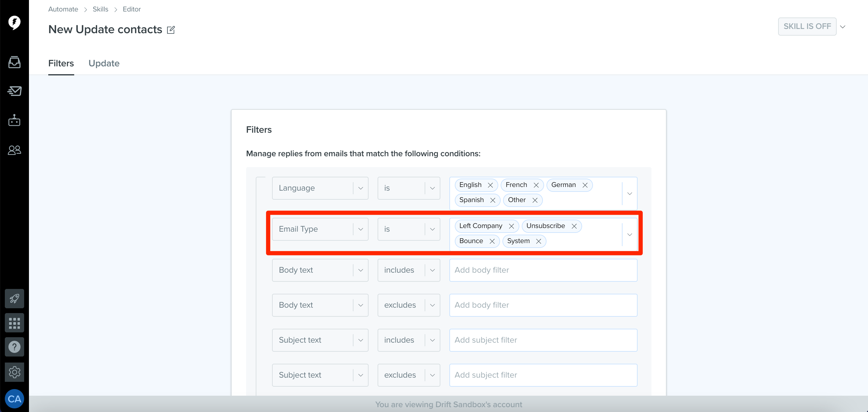Click the CA user avatar
868x412 pixels.
14,399
